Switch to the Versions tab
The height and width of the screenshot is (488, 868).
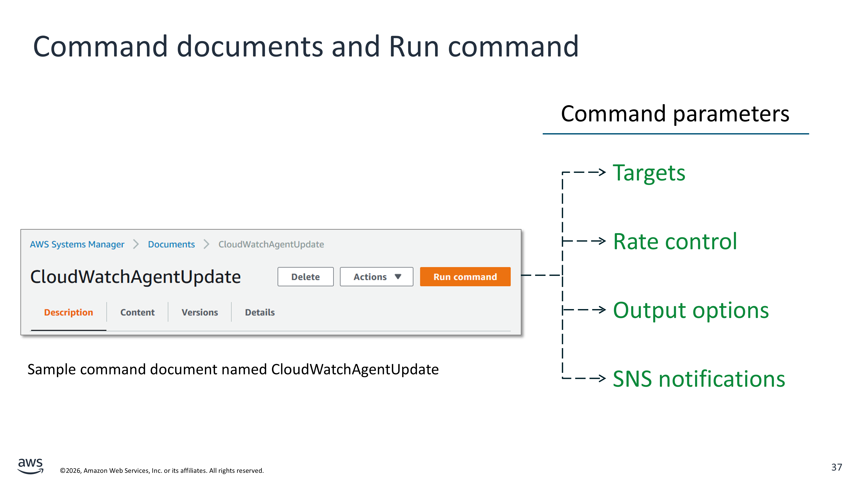[199, 313]
